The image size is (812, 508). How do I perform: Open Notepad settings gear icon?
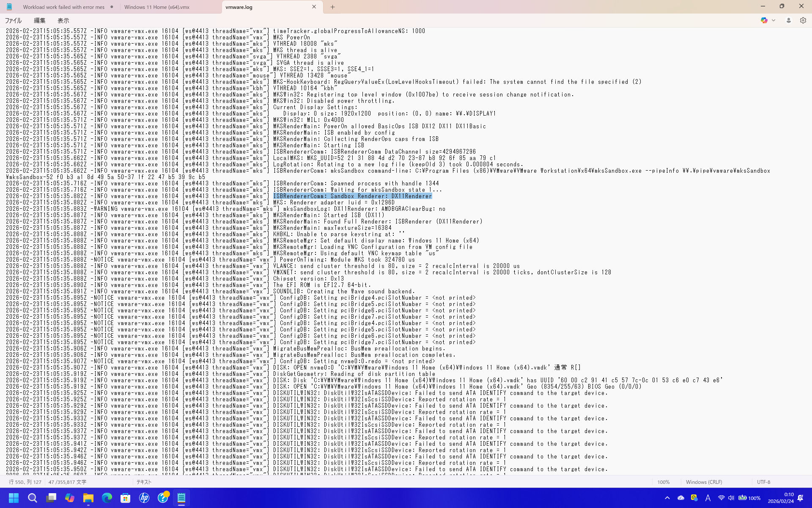[x=803, y=20]
